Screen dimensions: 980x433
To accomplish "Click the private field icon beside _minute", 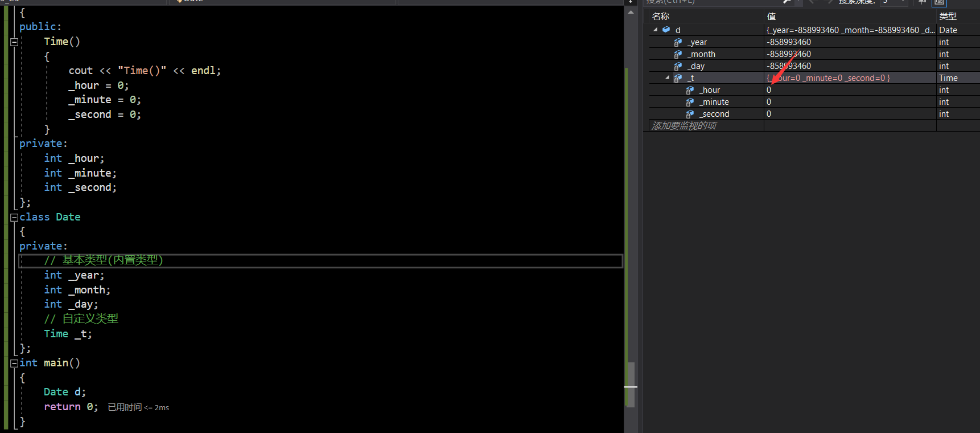I will (690, 102).
